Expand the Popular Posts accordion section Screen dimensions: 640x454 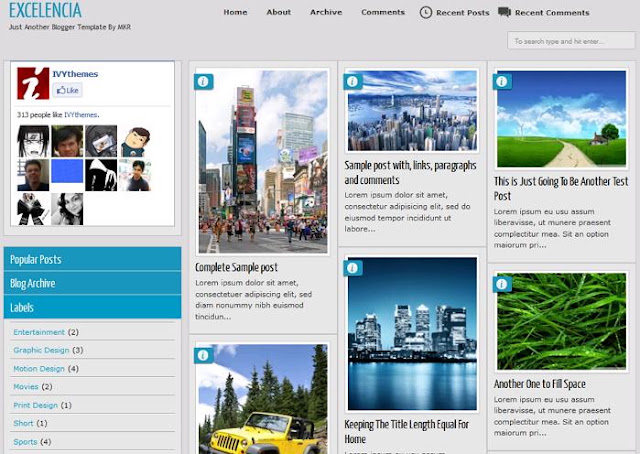[x=93, y=259]
